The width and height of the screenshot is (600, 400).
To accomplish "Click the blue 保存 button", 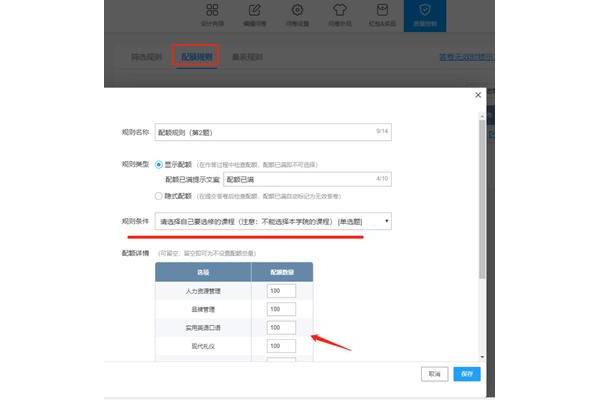I will 467,374.
